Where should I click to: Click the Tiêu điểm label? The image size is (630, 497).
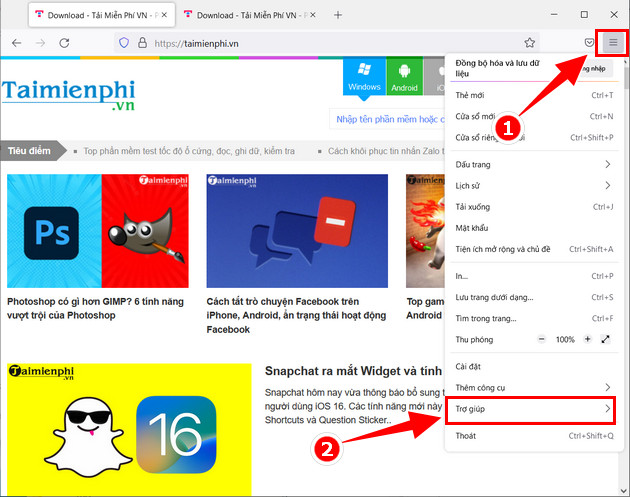coord(29,151)
